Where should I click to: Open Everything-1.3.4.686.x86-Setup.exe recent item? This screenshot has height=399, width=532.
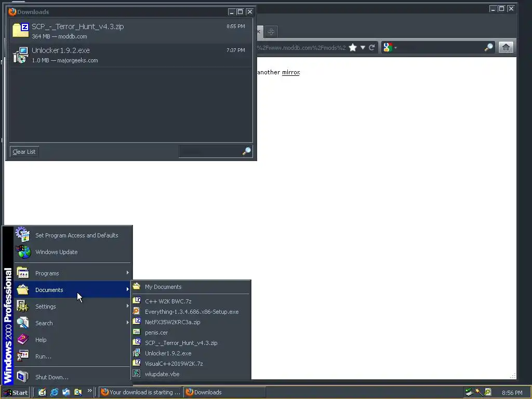191,312
